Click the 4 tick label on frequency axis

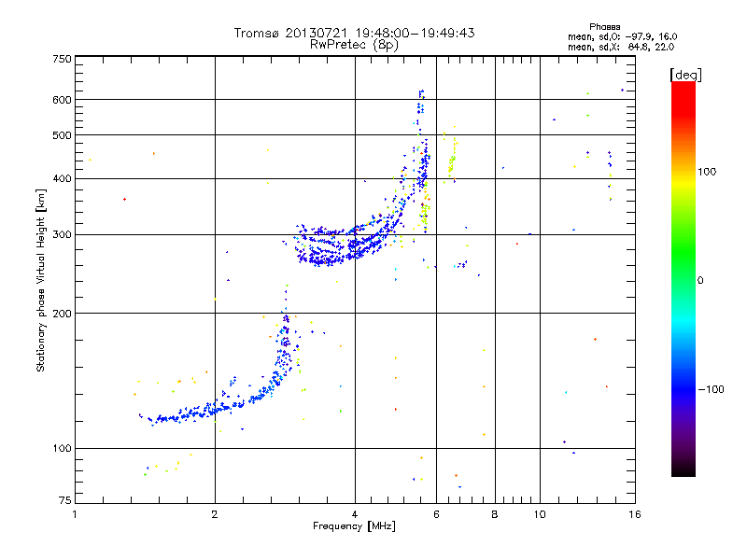(x=355, y=514)
